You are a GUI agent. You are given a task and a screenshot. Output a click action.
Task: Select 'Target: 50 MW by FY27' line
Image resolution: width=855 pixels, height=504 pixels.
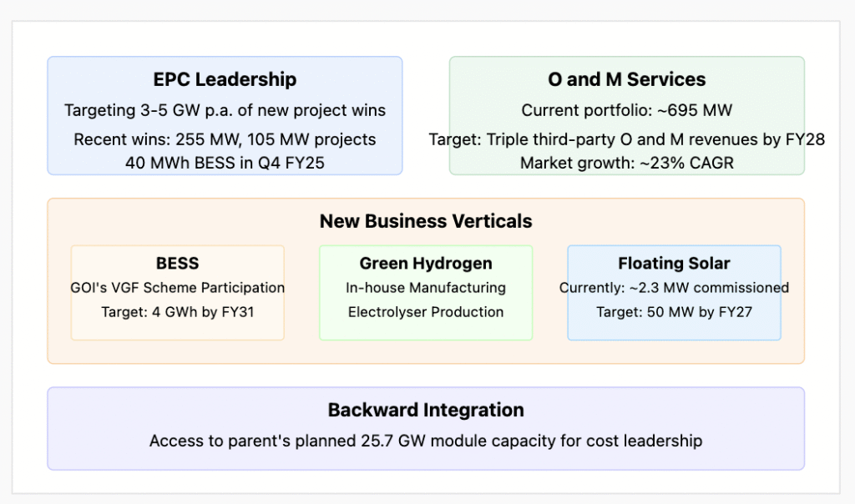(674, 312)
